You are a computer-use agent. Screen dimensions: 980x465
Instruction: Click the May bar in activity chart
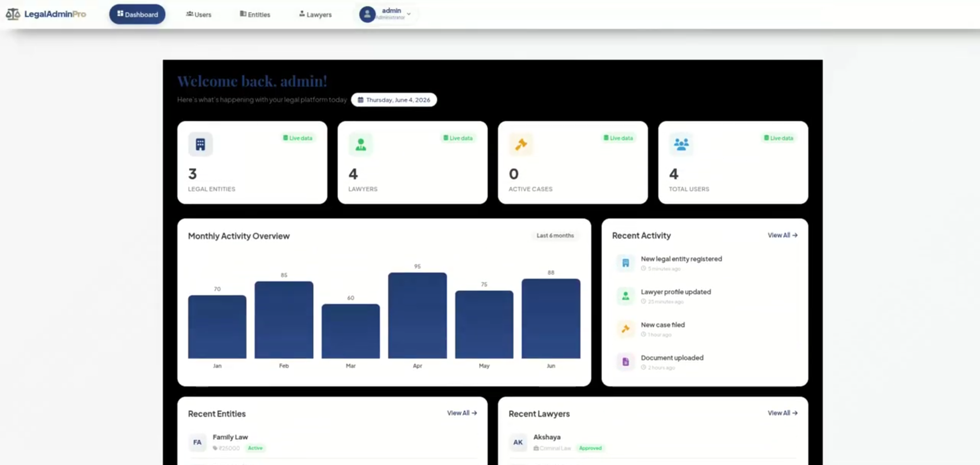pos(484,324)
